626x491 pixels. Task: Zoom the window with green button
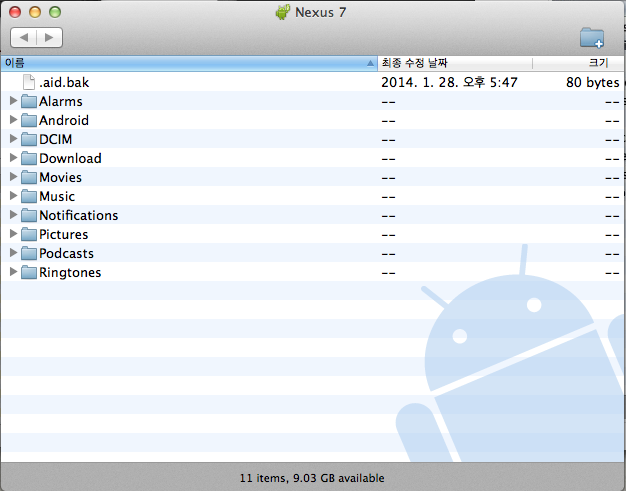55,12
